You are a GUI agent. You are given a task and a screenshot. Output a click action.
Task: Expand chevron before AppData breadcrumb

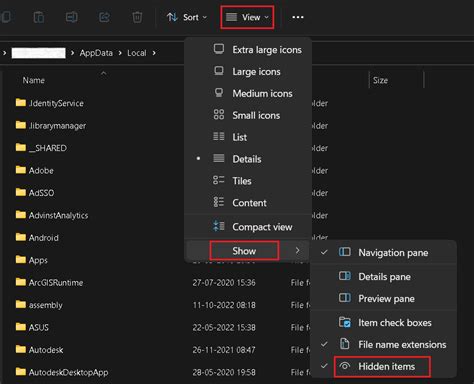tap(72, 53)
